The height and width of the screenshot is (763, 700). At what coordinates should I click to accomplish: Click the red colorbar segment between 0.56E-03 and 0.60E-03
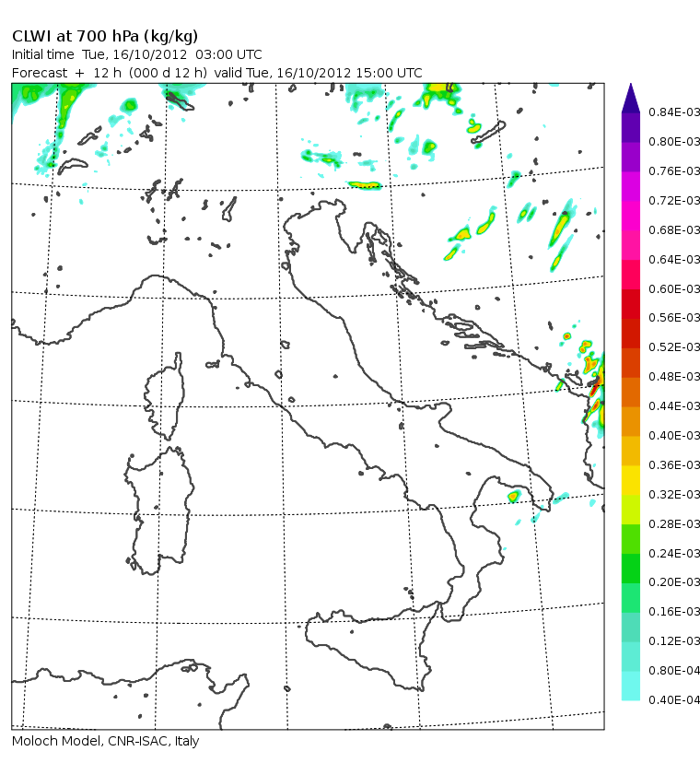[x=631, y=304]
